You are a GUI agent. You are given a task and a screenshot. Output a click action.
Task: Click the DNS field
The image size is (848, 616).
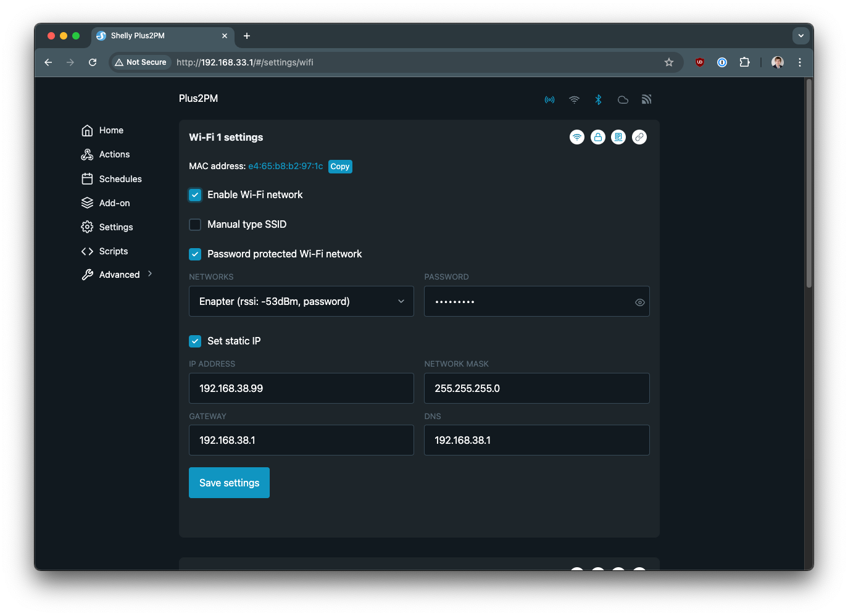(x=537, y=440)
